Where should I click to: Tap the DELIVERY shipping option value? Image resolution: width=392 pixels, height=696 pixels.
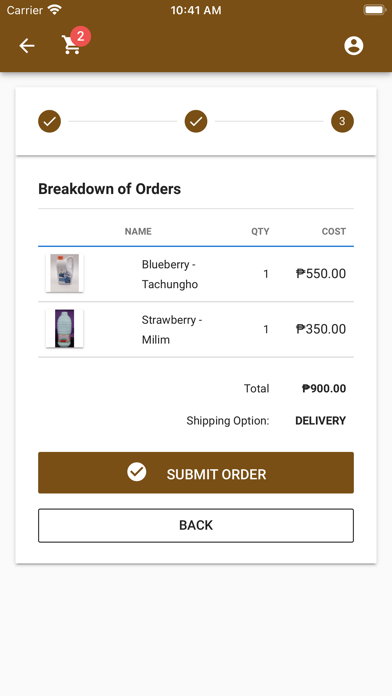pyautogui.click(x=321, y=421)
